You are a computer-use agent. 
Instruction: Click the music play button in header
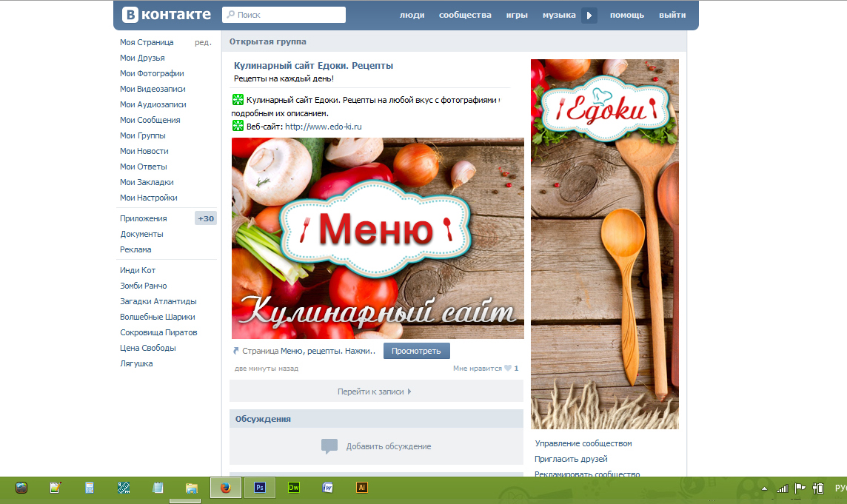(589, 15)
